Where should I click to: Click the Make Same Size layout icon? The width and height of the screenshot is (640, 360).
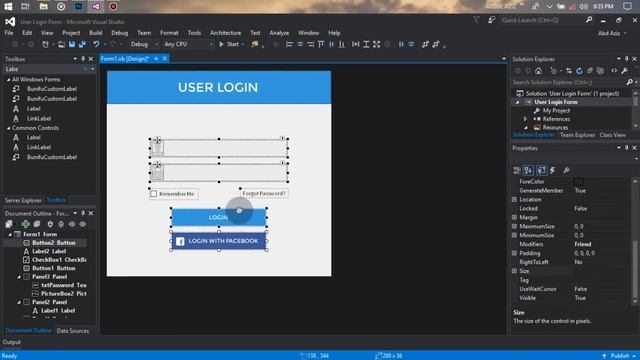tap(376, 44)
